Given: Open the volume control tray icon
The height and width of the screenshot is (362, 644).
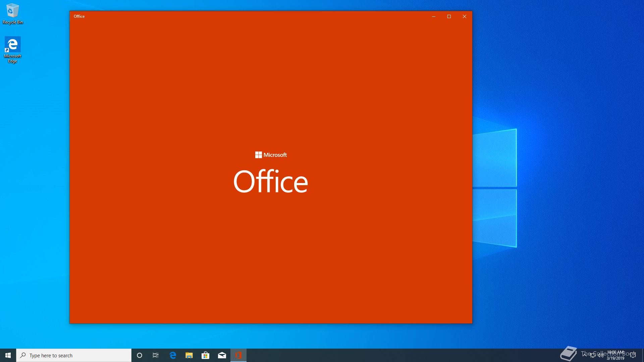Looking at the screenshot, I should (x=600, y=355).
